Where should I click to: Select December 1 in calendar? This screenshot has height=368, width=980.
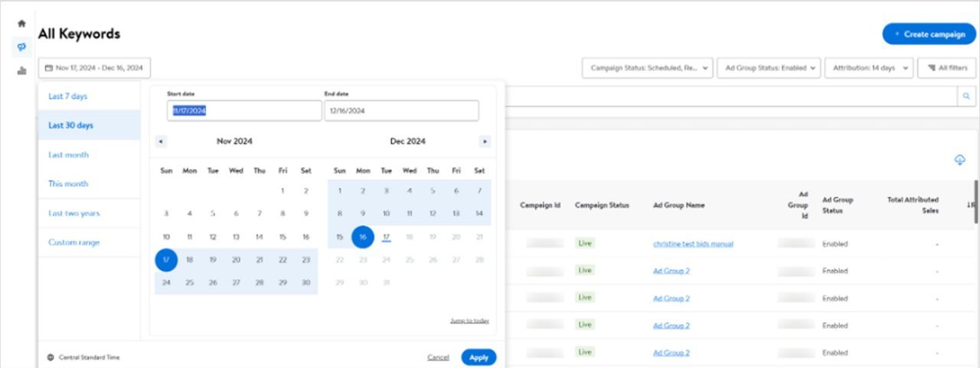pyautogui.click(x=340, y=191)
